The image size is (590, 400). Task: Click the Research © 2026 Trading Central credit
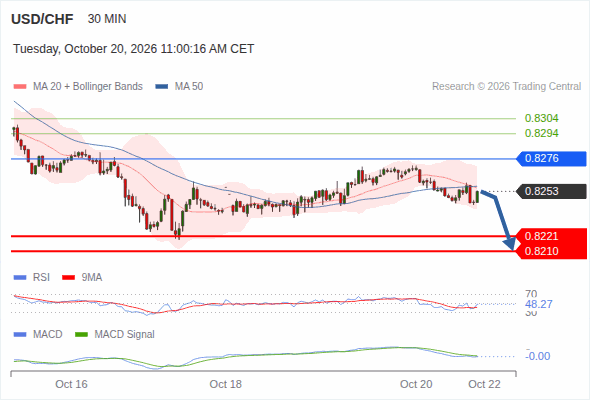[506, 87]
